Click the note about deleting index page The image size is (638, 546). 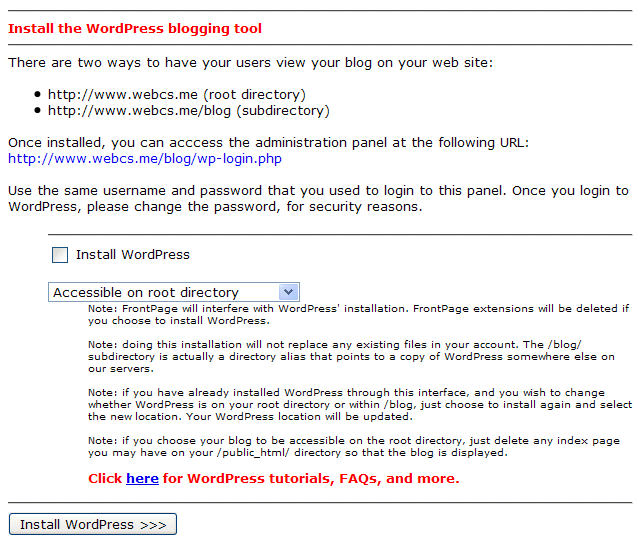pyautogui.click(x=354, y=446)
